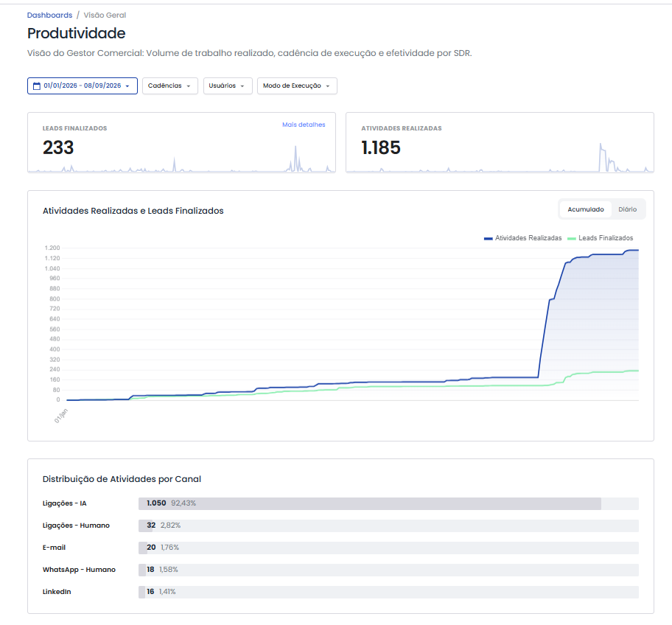Click the Leads Finalizados sparkline chart
Image resolution: width=672 pixels, height=625 pixels.
point(181,159)
